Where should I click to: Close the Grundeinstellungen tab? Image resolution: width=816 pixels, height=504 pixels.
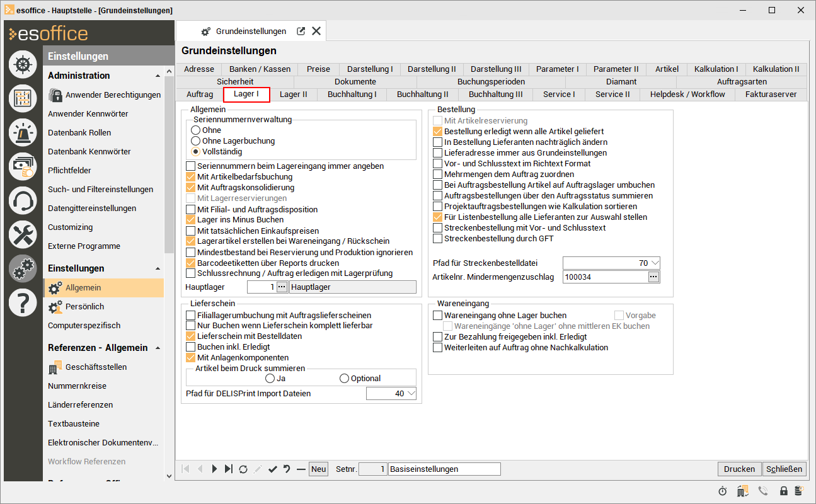[x=316, y=31]
